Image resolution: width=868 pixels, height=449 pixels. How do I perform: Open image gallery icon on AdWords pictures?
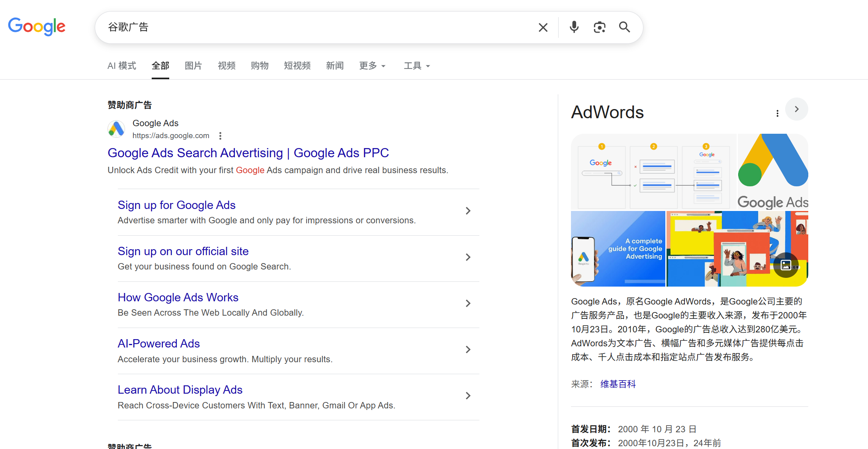(x=786, y=265)
